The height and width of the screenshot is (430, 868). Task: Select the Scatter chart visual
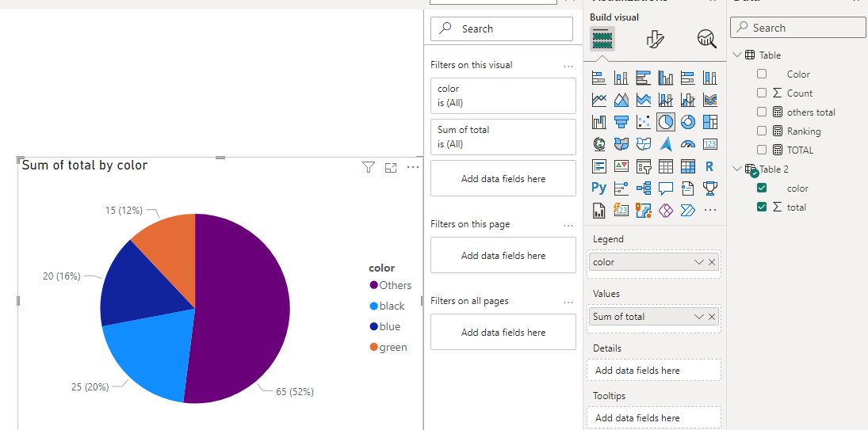coord(643,122)
